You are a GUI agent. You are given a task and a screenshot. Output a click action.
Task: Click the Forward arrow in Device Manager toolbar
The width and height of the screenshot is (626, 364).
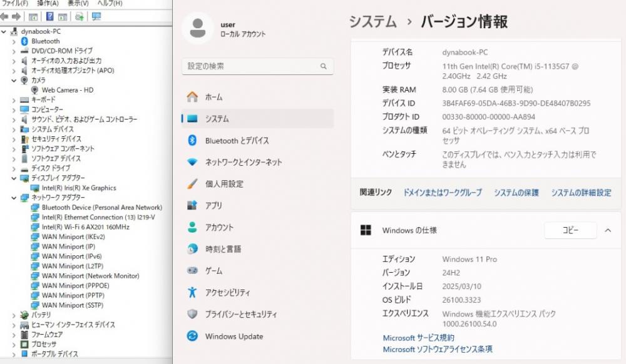[16, 17]
